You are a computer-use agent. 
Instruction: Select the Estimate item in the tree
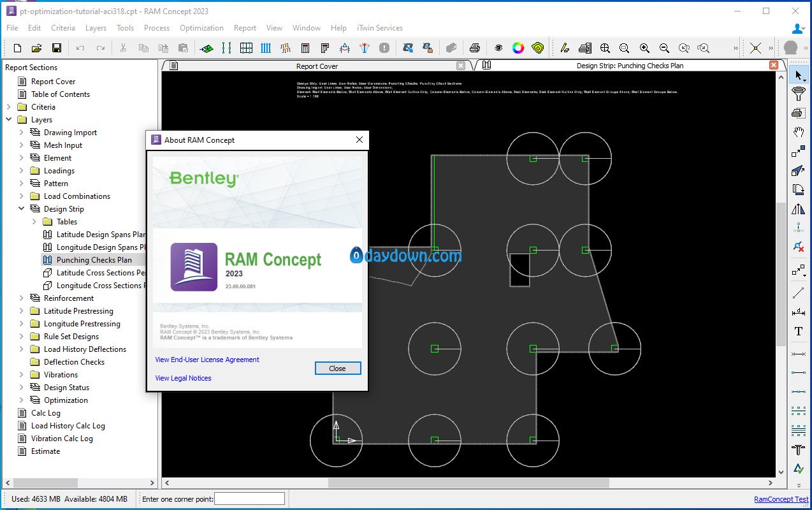[x=46, y=451]
